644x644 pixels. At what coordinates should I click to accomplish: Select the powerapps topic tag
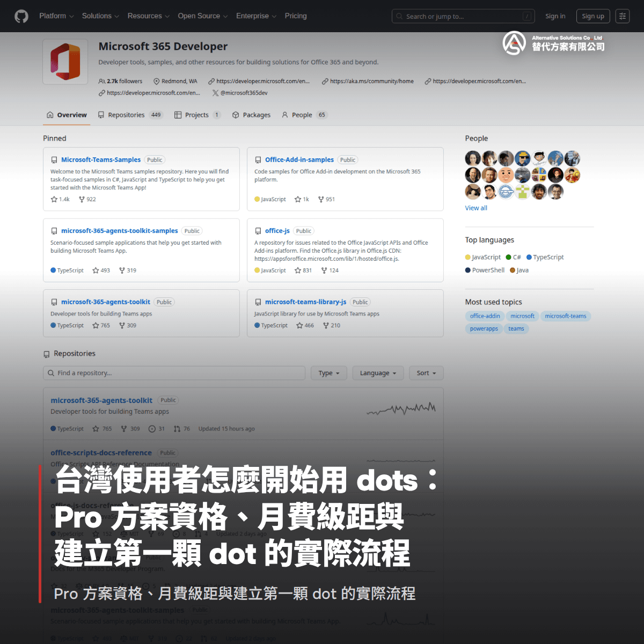tap(484, 329)
